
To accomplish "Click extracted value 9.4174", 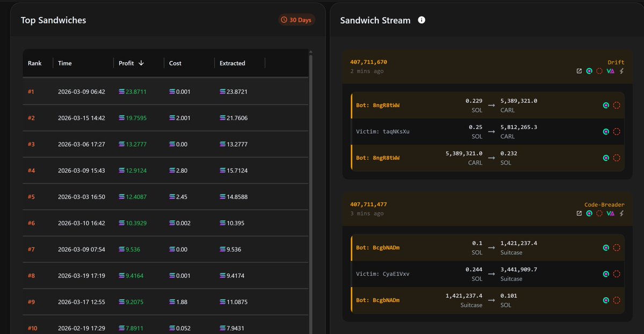I will tap(235, 275).
